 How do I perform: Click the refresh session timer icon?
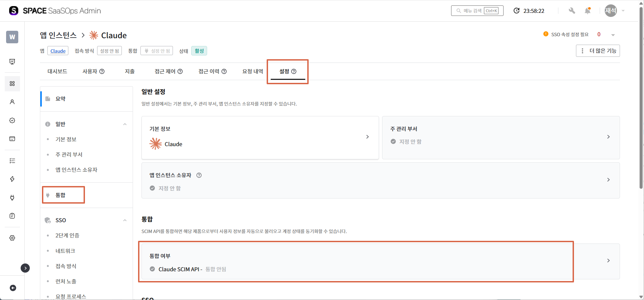[516, 11]
